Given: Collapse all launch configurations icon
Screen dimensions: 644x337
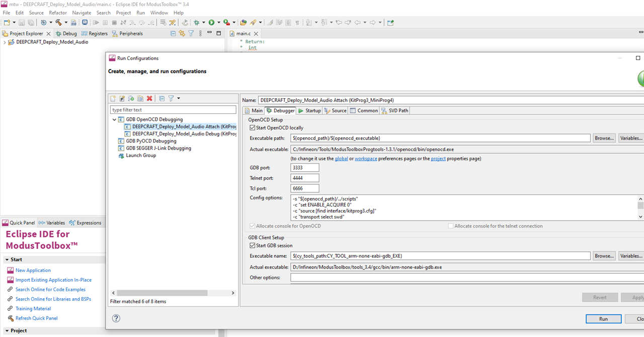Looking at the screenshot, I should coord(162,98).
